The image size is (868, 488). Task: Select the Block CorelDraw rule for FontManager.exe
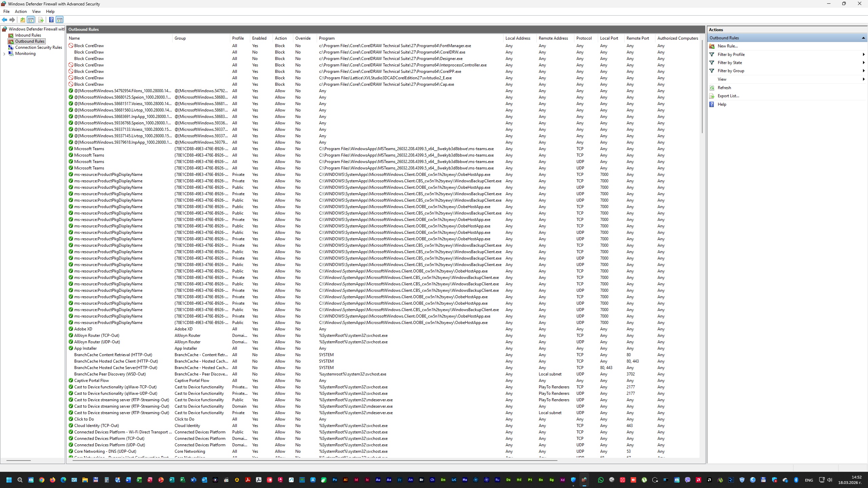click(383, 46)
